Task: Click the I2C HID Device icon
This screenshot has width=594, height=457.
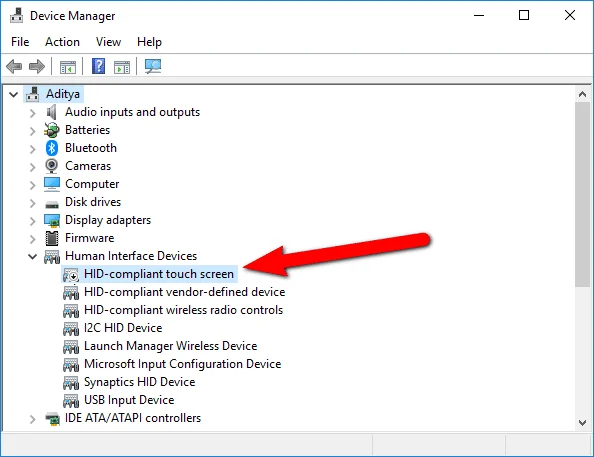Action: click(70, 329)
